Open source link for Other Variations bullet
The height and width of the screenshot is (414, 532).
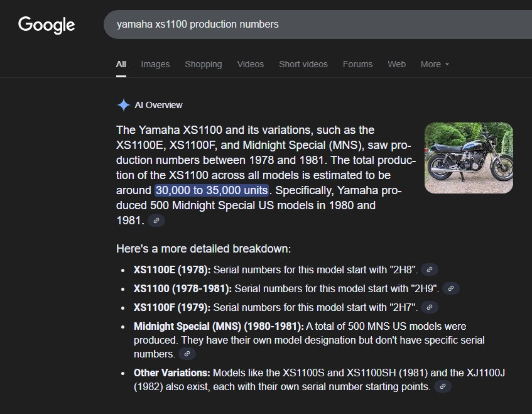tap(442, 386)
